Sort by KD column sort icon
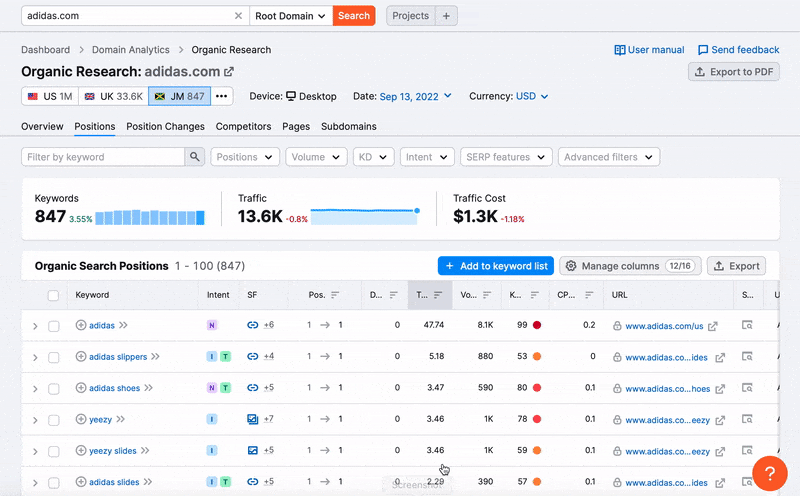 coord(535,295)
